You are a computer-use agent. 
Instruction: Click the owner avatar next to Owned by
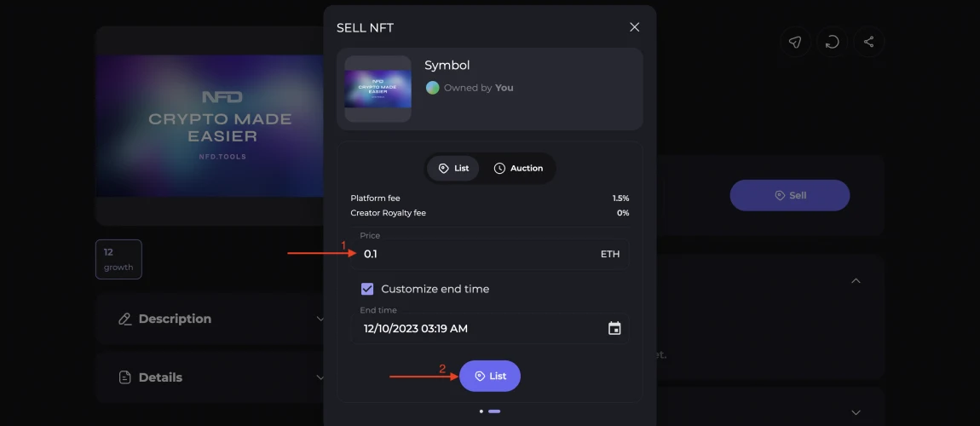point(433,88)
